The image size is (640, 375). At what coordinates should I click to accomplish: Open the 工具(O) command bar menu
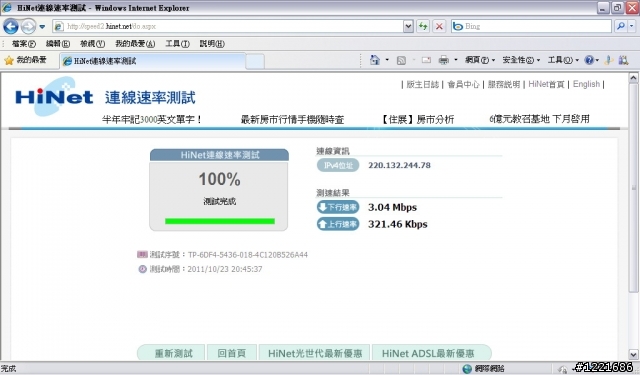tap(563, 60)
